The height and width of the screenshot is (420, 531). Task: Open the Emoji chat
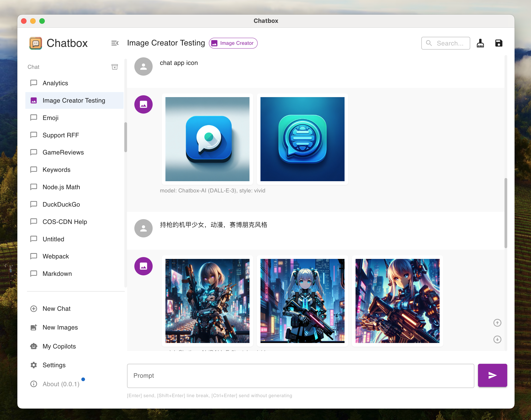[74, 118]
